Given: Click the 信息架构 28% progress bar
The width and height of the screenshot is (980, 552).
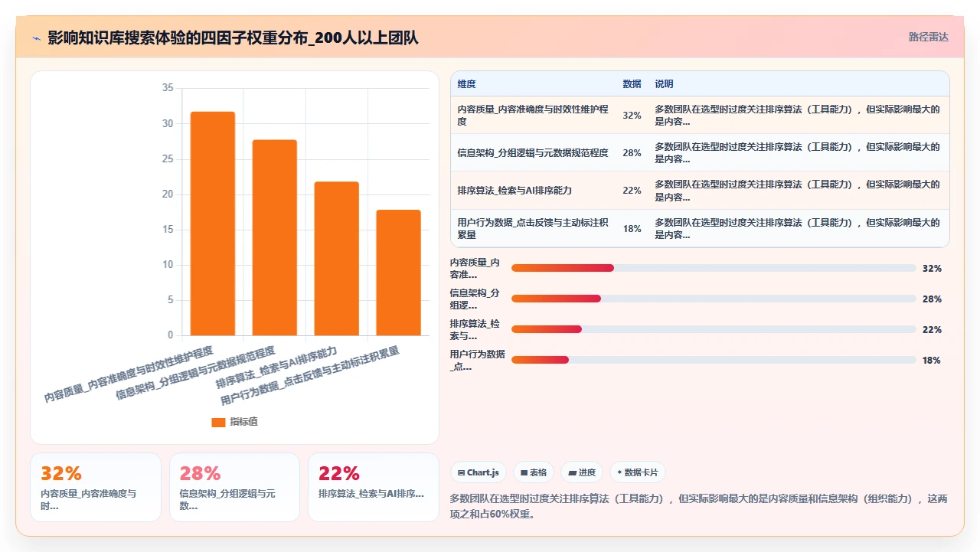Looking at the screenshot, I should (714, 299).
